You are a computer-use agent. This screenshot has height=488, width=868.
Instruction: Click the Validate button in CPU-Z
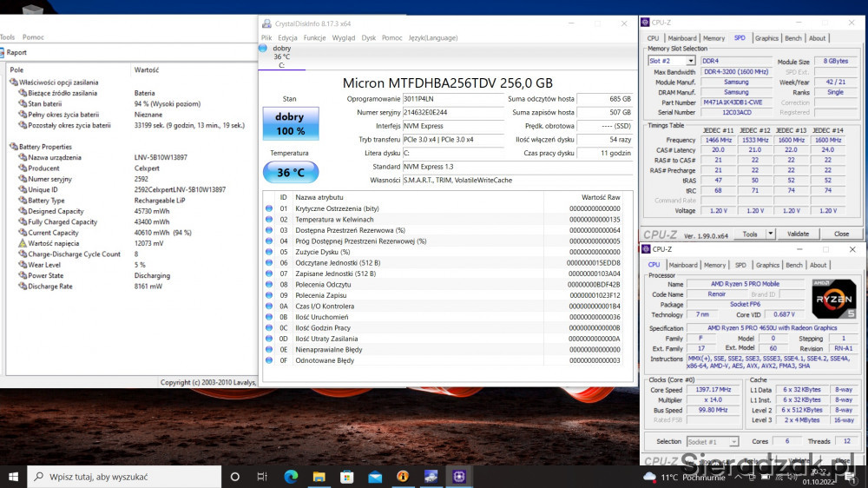tap(797, 234)
